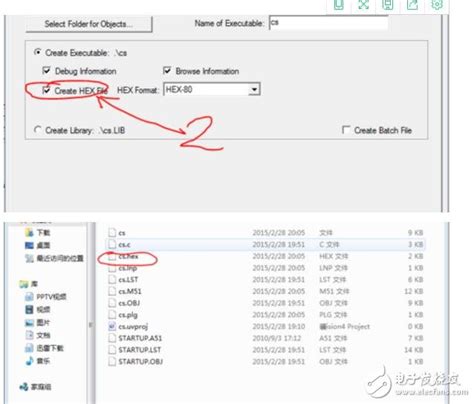Enable the Create HEX File checkbox
This screenshot has height=404, width=474.
(46, 90)
